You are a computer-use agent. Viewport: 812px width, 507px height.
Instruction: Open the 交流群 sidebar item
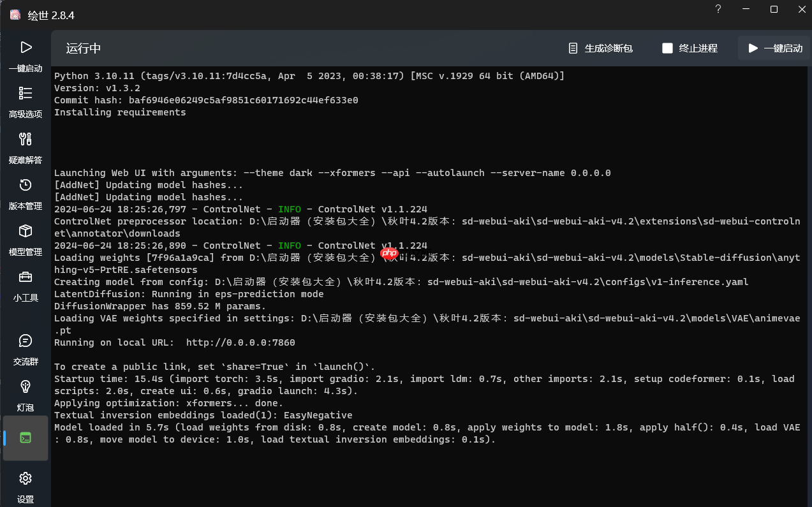[26, 349]
